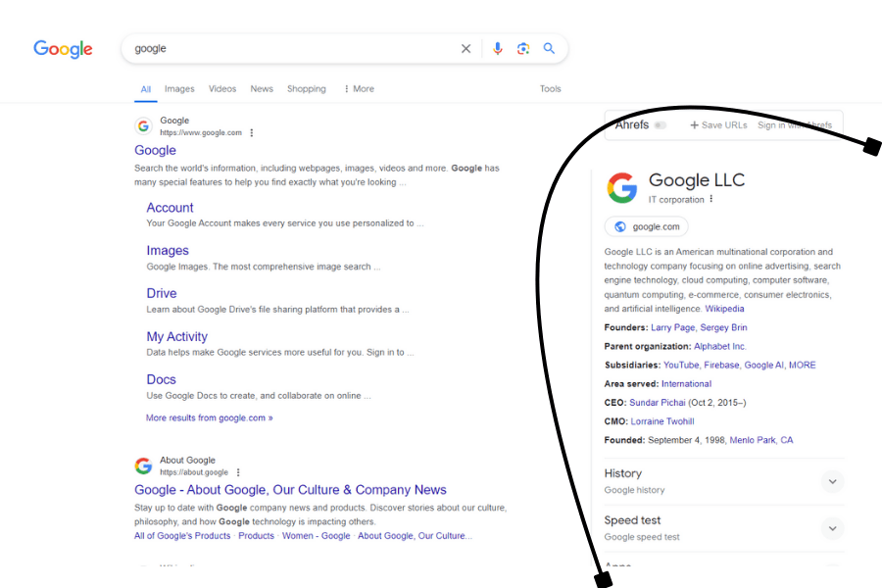Open the More search filters dropdown
This screenshot has width=882, height=588.
coord(359,89)
